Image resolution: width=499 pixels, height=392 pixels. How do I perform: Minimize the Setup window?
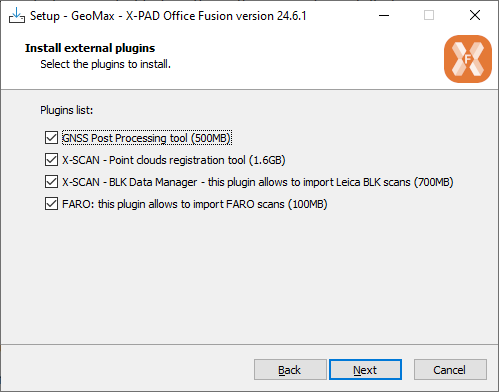pyautogui.click(x=384, y=15)
